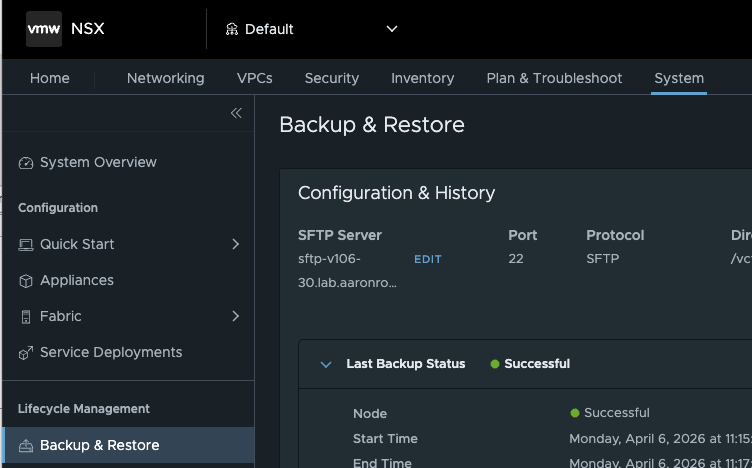Screen dimensions: 752x468
Task: Open Appliances in the sidebar
Action: click(x=77, y=281)
